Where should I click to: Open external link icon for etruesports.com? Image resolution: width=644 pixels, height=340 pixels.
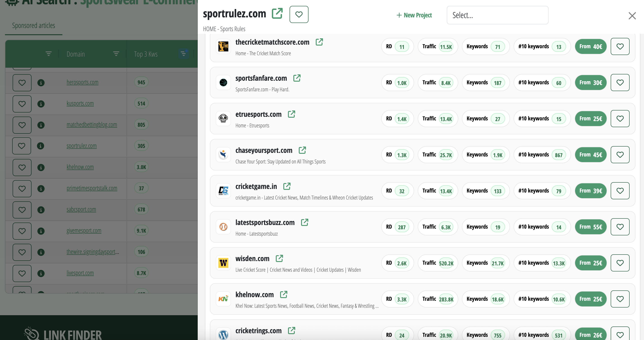[x=291, y=114]
